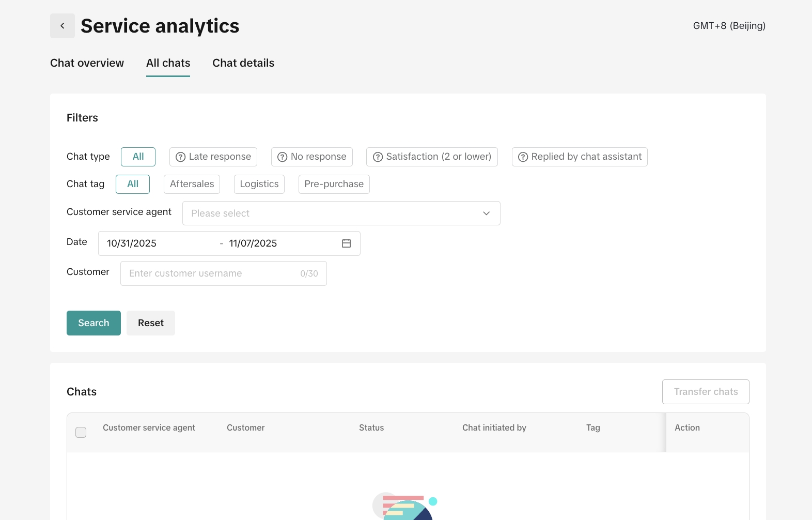Open the calendar icon in Date field
Screen dimensions: 812x520
pos(346,243)
